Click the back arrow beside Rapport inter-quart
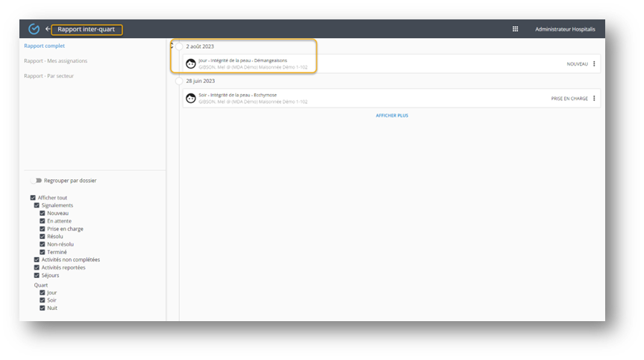This screenshot has height=360, width=644. click(49, 29)
